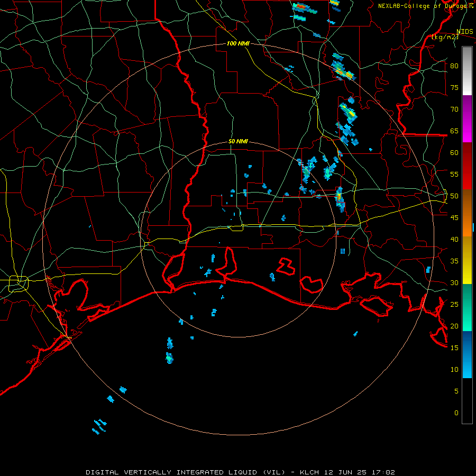This screenshot has height=476, width=476.
Task: Click the 10 value on the color scale
Action: 454,370
